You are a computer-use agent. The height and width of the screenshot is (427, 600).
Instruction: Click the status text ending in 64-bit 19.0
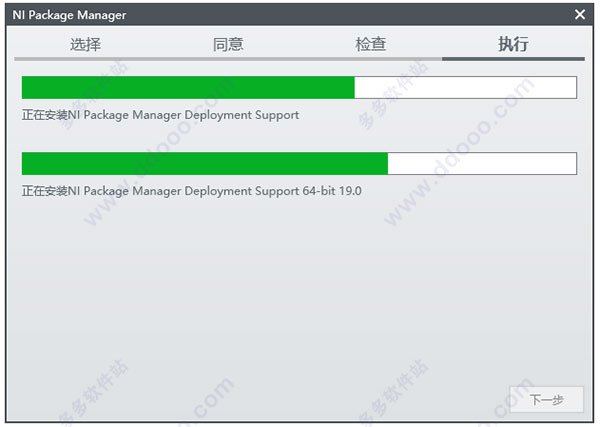191,190
